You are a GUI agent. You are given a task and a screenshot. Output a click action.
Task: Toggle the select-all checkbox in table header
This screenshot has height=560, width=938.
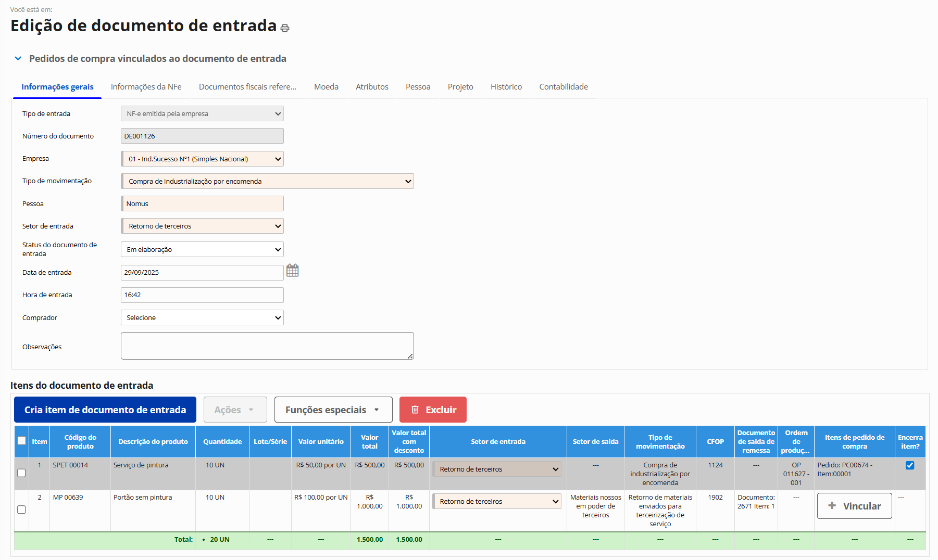pos(21,441)
